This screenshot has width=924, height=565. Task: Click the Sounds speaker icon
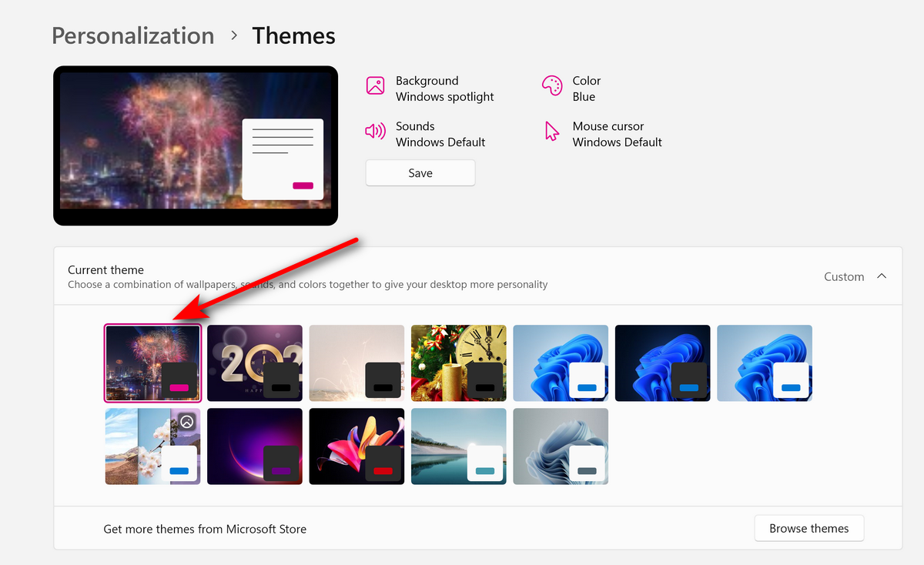pyautogui.click(x=375, y=131)
